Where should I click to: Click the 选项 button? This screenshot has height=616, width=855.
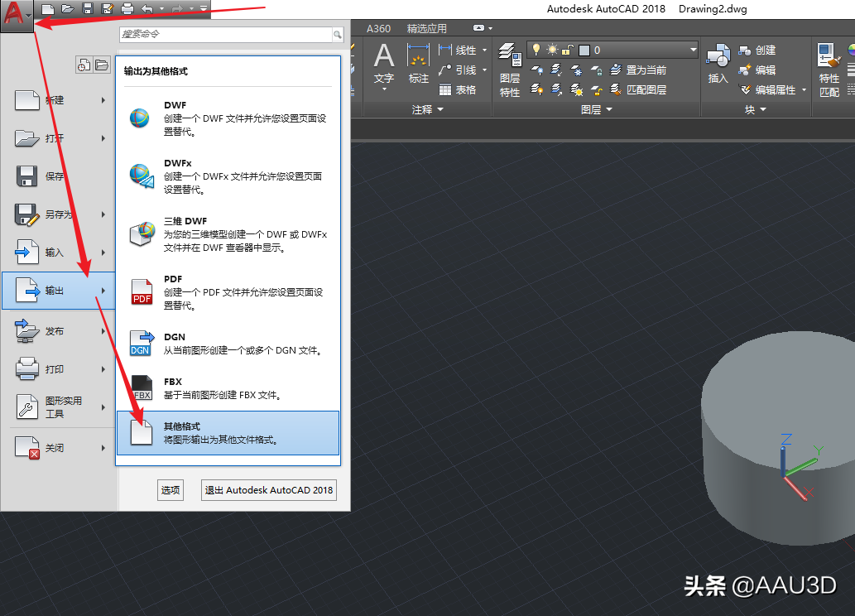point(171,490)
